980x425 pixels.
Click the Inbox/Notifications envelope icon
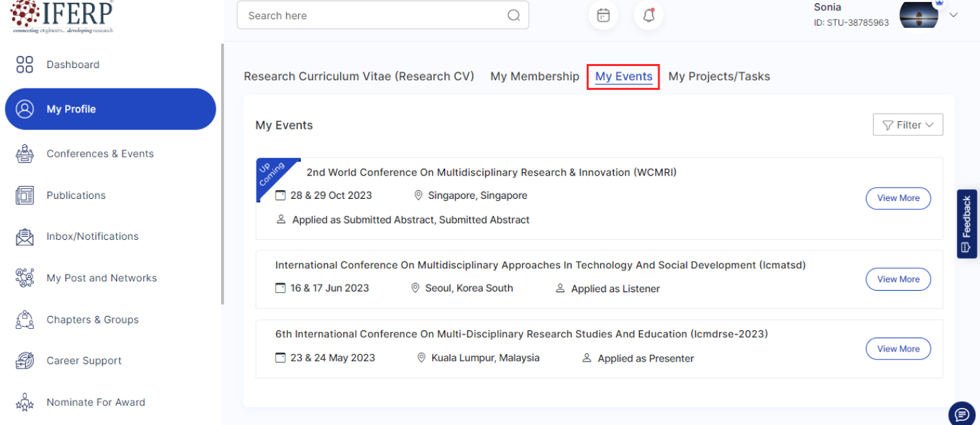click(x=24, y=236)
